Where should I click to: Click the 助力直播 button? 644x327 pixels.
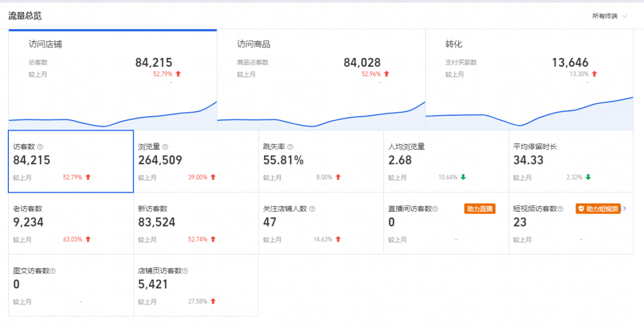tap(479, 209)
